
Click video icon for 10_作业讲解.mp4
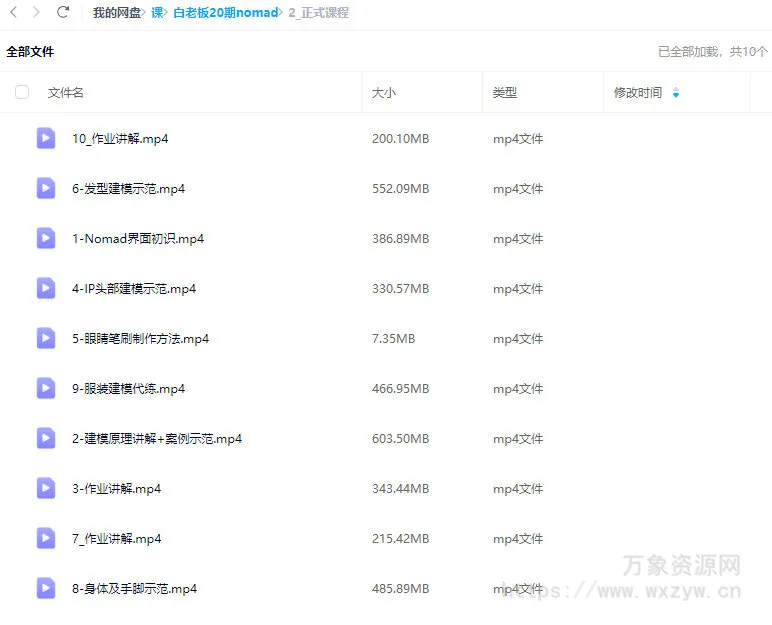[46, 138]
